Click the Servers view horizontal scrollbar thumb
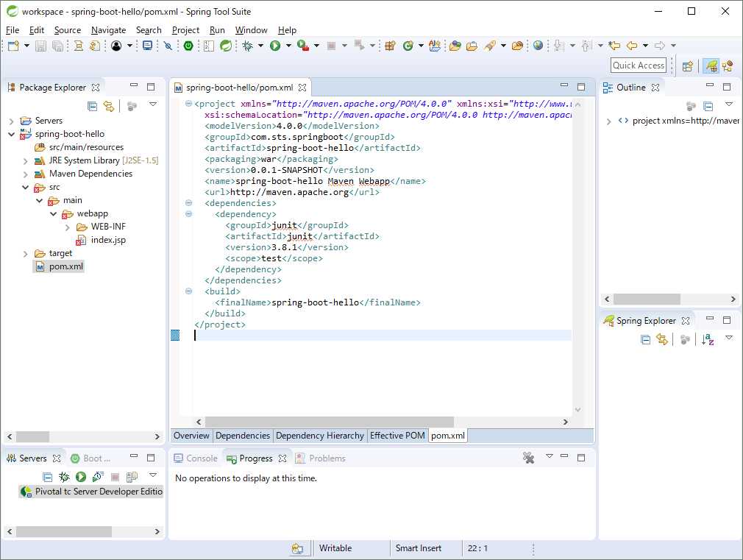This screenshot has width=743, height=560. [x=64, y=531]
